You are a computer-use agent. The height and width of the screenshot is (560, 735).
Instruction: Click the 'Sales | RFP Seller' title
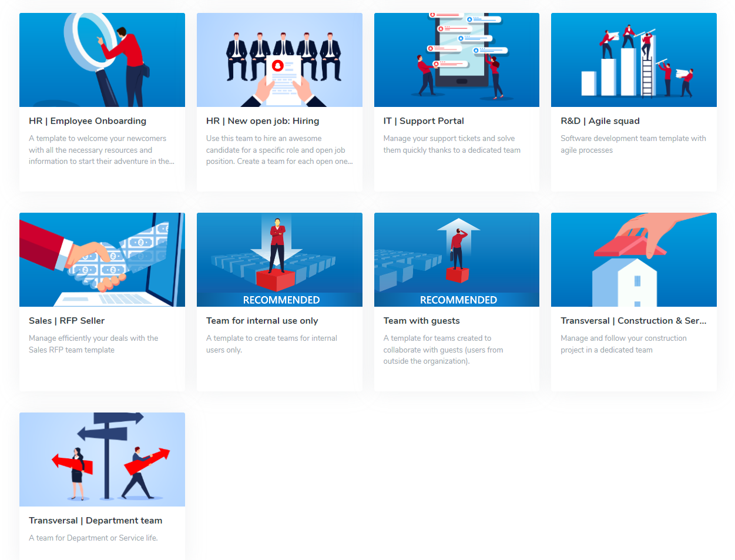click(67, 321)
